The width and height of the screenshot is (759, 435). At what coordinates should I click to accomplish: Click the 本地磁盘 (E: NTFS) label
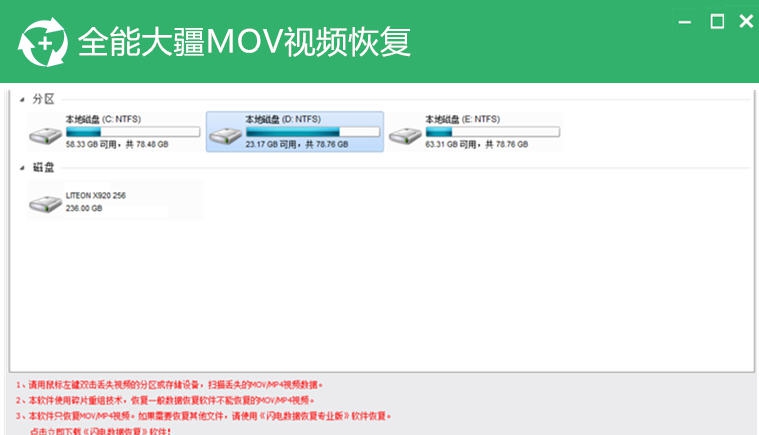[x=463, y=119]
